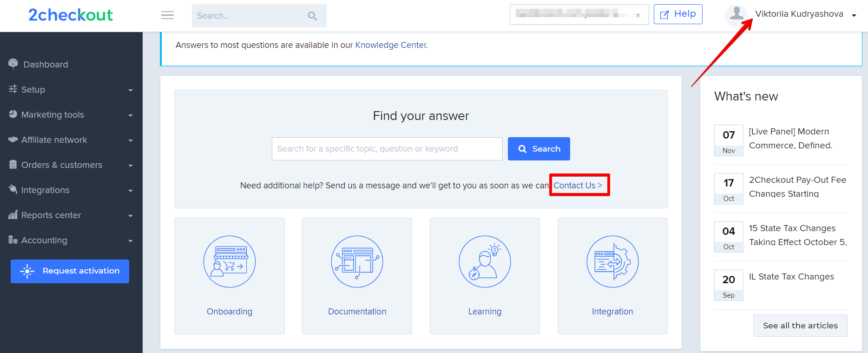868x353 pixels.
Task: Click the Integrations plug icon
Action: [x=13, y=189]
